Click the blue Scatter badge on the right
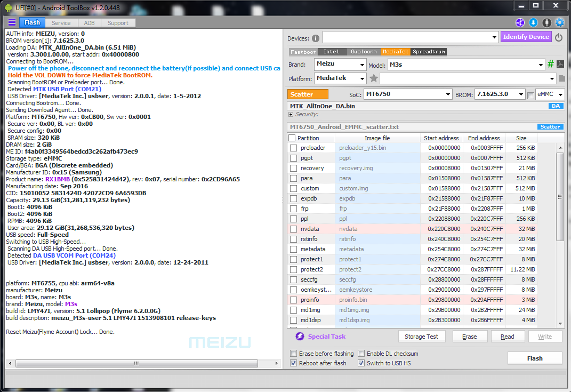571x392 pixels. pos(550,127)
